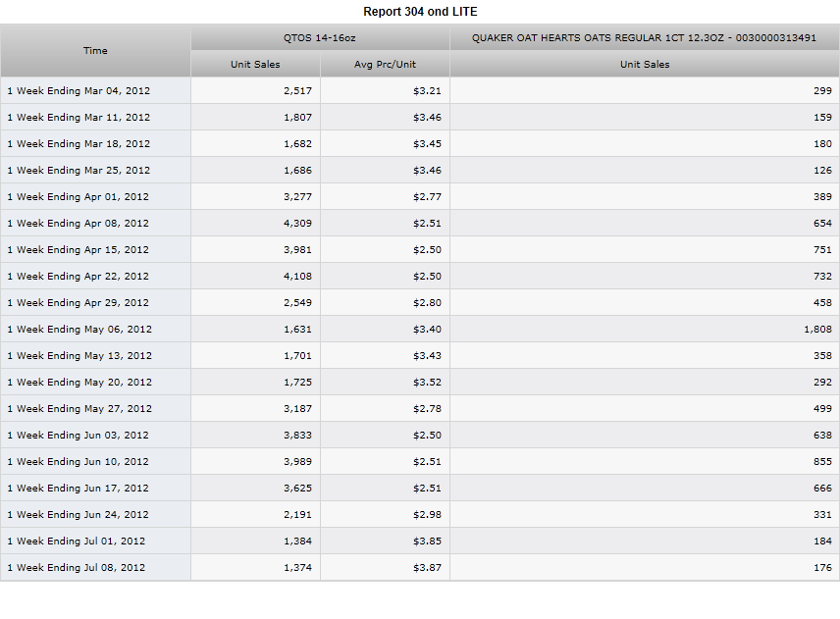
Task: Click the row '1 Week Ending Mar 11, 2012'
Action: click(x=420, y=118)
